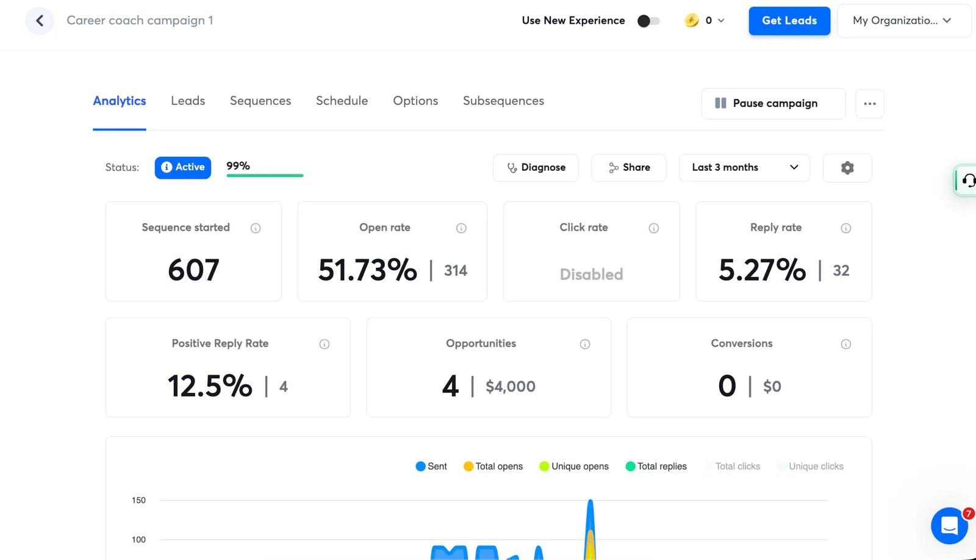Click the Active status badge
Screen dimensions: 976x560
pos(183,167)
